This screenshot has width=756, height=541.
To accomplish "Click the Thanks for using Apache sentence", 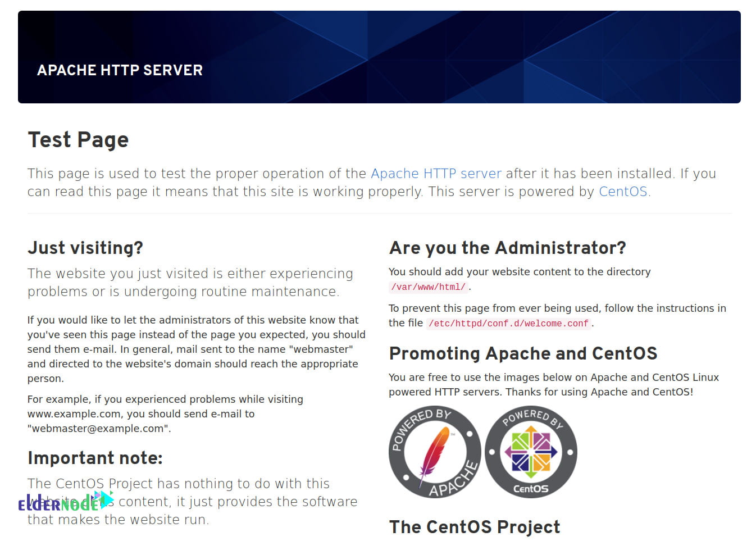I will tap(599, 392).
